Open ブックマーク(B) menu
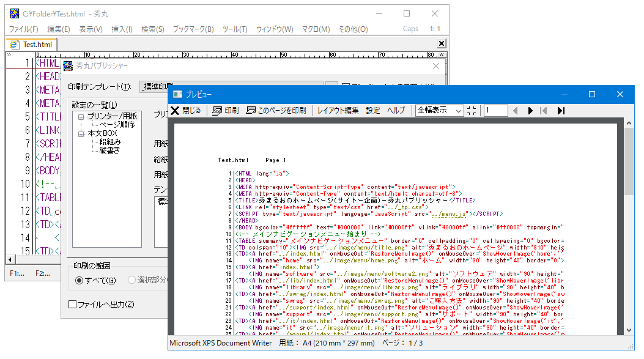This screenshot has width=644, height=359. [x=193, y=29]
